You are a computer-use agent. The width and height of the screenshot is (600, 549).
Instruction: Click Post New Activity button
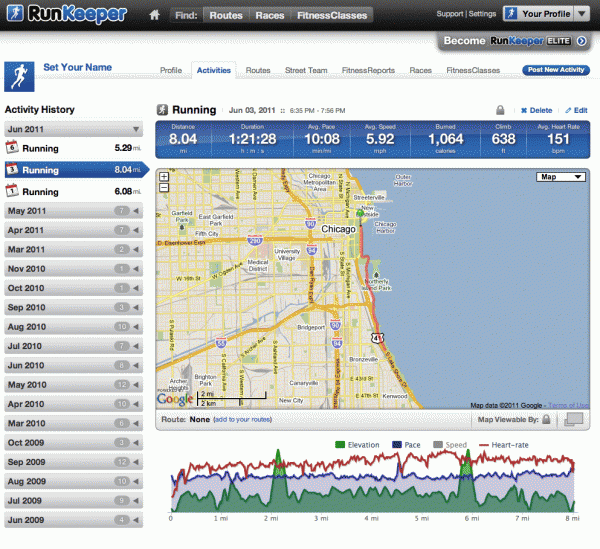(556, 70)
